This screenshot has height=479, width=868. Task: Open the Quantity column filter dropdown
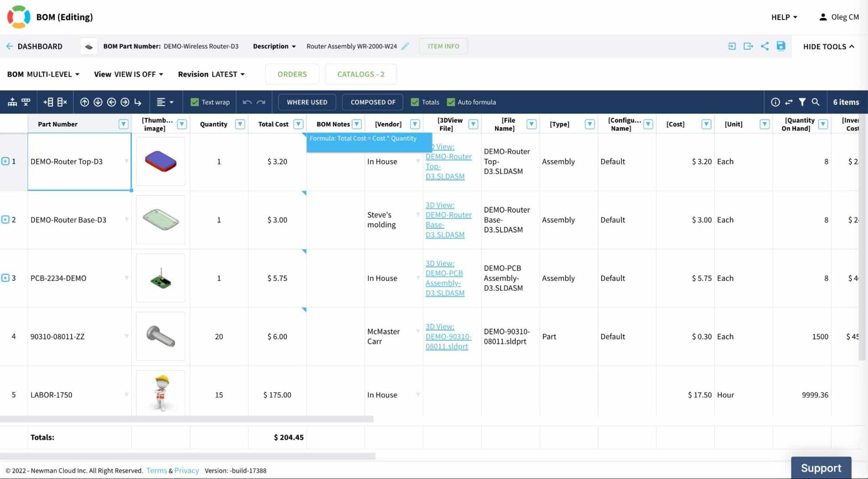(x=240, y=124)
